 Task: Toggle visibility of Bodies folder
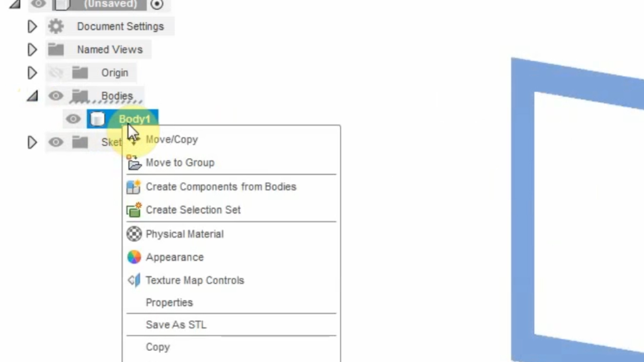click(x=56, y=96)
